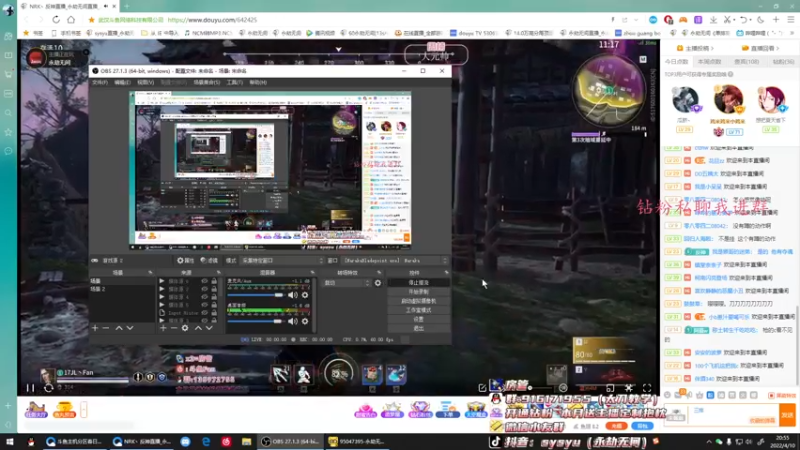Viewport: 800px width, 450px height.
Task: Open source properties gear below the sources list
Action: pos(185,328)
